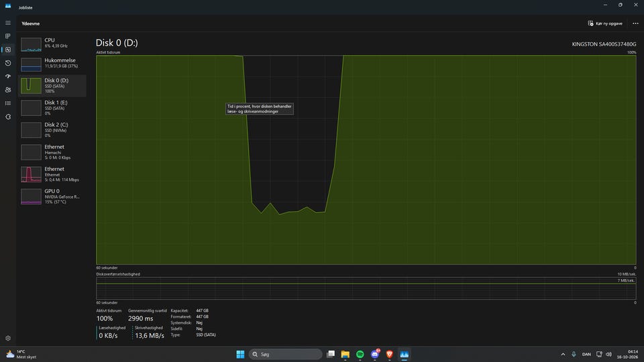This screenshot has width=644, height=362.
Task: Click the Kapacitet 447 GB value
Action: [202, 310]
